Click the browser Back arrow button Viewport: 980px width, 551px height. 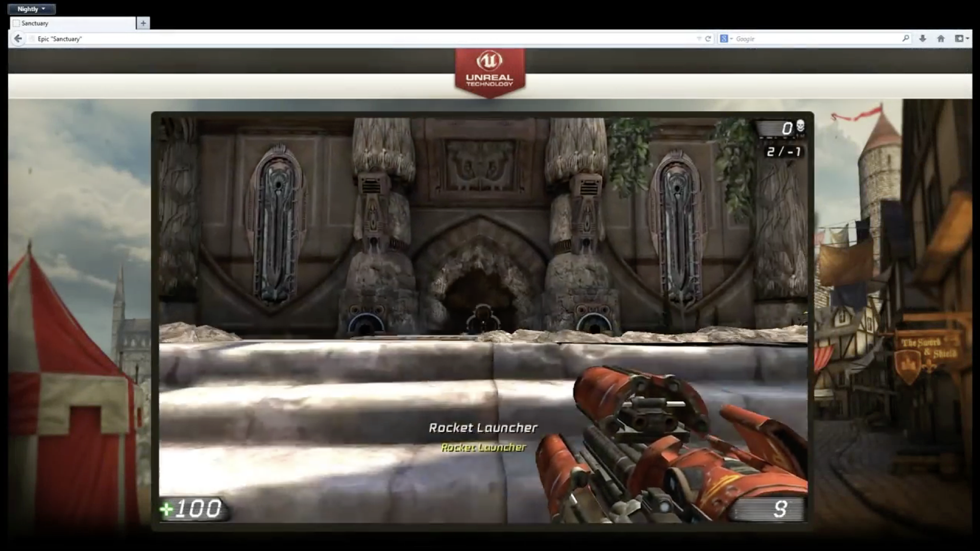tap(18, 39)
